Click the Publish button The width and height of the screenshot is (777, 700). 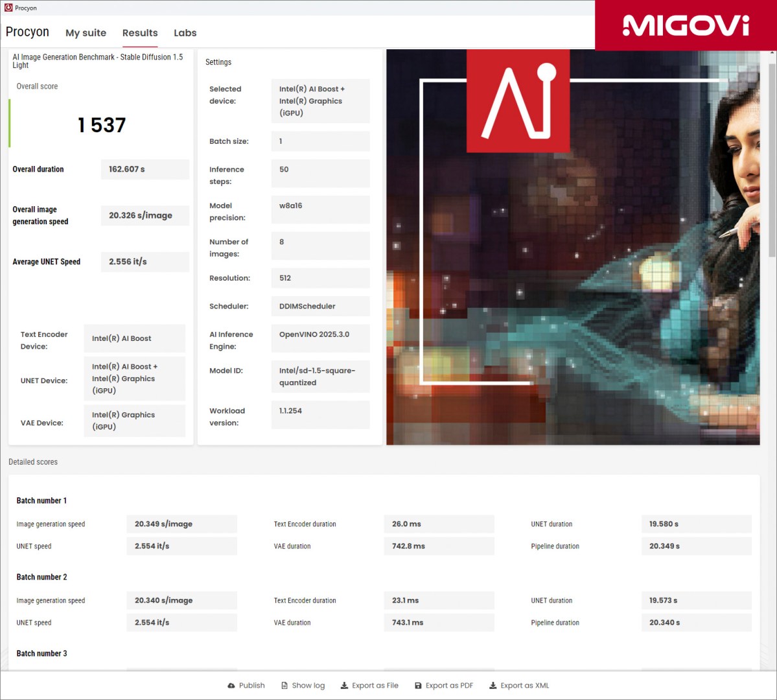point(251,685)
